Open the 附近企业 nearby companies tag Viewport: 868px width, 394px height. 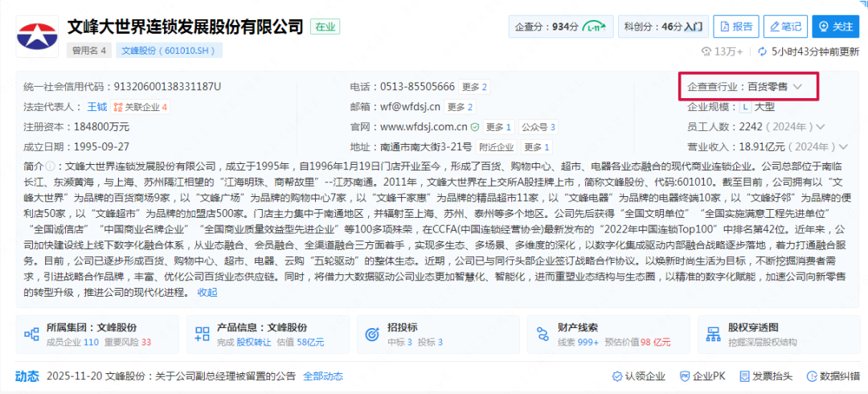[497, 147]
